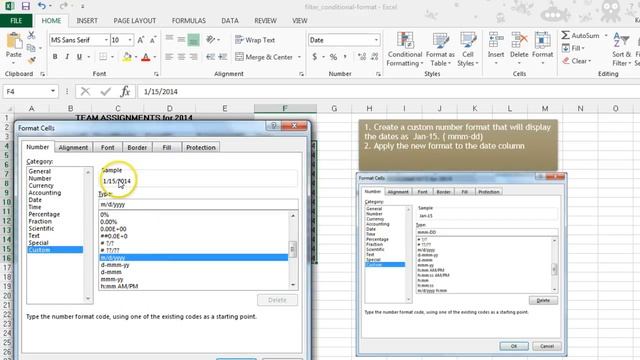This screenshot has width=640, height=360.
Task: Click Decrease Decimal icon
Action: (374, 57)
